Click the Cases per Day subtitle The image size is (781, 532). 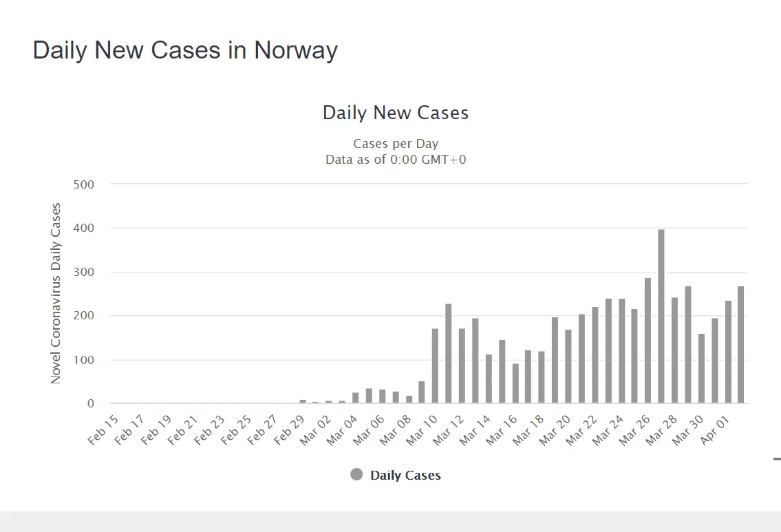396,144
